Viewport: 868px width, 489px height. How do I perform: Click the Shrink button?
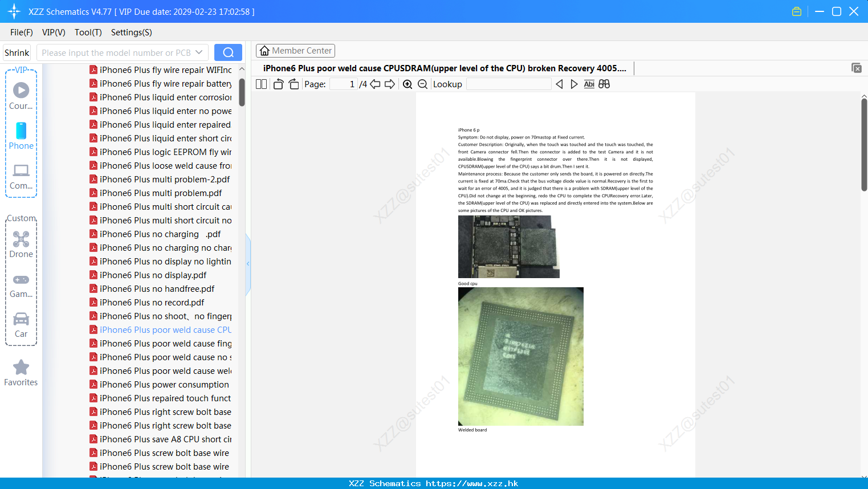tap(17, 52)
